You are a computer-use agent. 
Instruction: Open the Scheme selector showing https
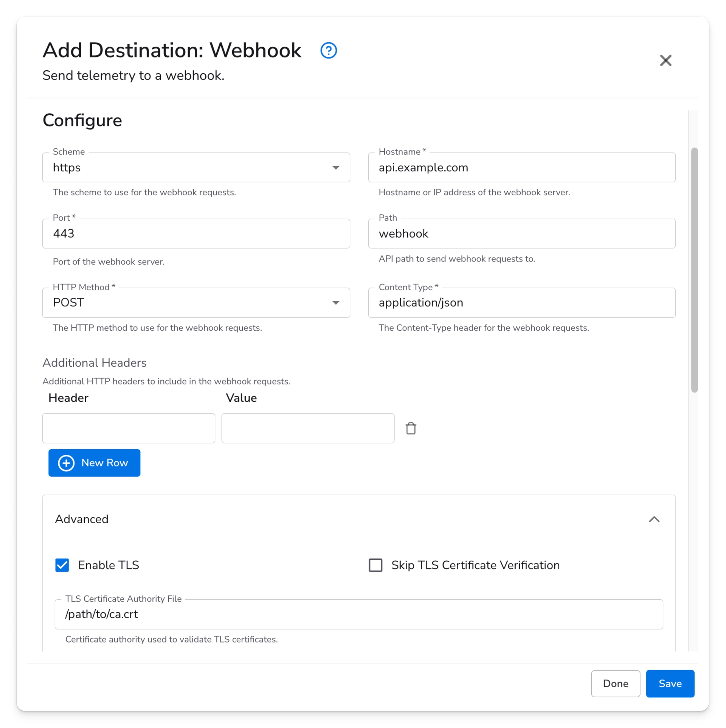pyautogui.click(x=196, y=167)
